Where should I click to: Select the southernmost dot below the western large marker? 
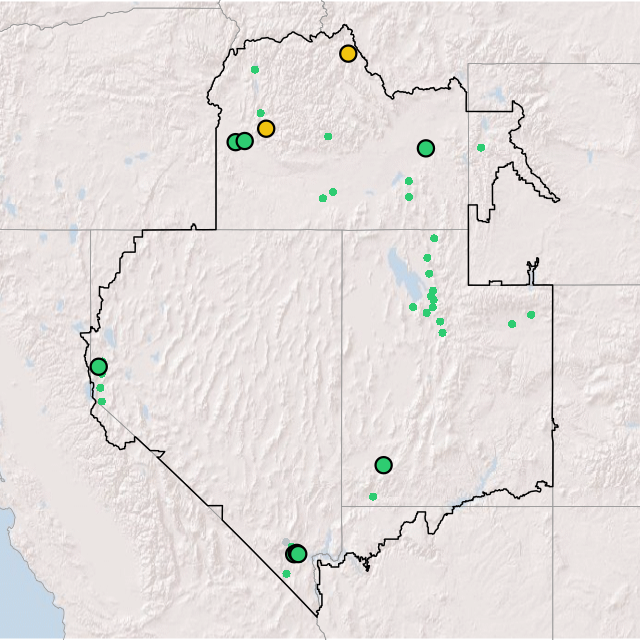point(102,402)
